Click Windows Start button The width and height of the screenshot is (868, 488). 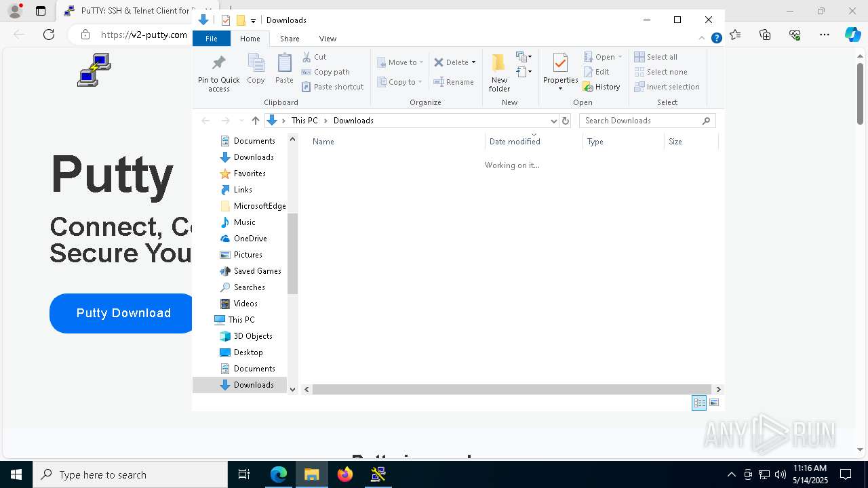(16, 474)
